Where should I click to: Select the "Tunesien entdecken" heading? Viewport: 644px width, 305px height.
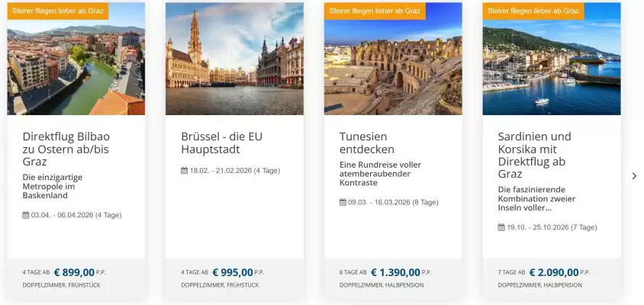click(367, 143)
